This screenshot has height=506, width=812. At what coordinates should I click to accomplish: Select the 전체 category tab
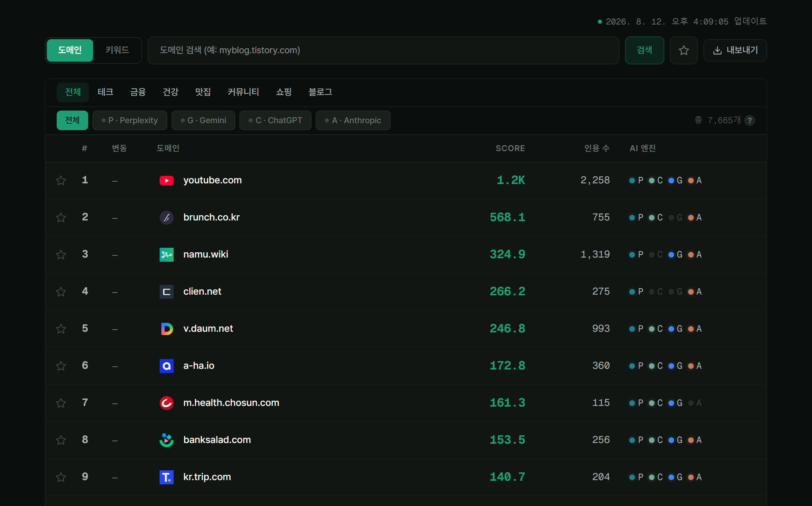coord(73,92)
